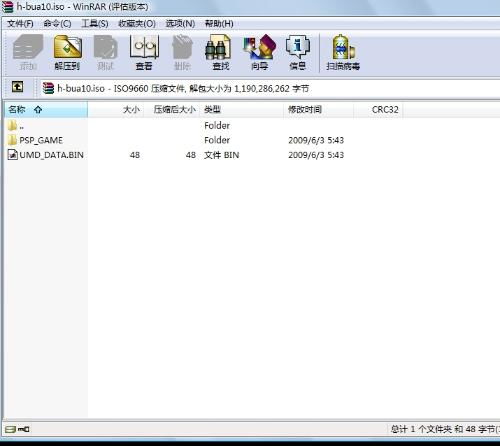Sort by the 名称 column header
The width and height of the screenshot is (500, 446).
coord(46,110)
